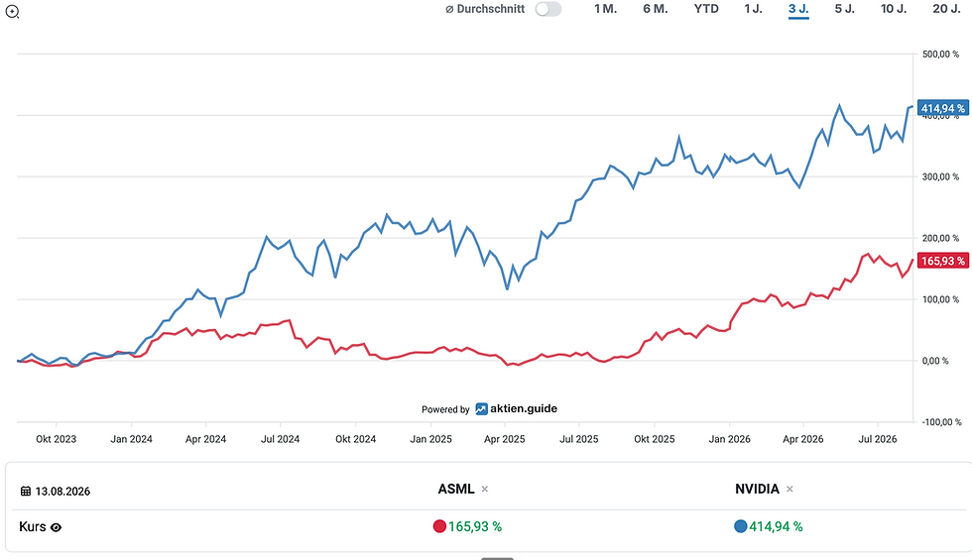
Task: Click the 500,00 % axis label
Action: coord(940,55)
